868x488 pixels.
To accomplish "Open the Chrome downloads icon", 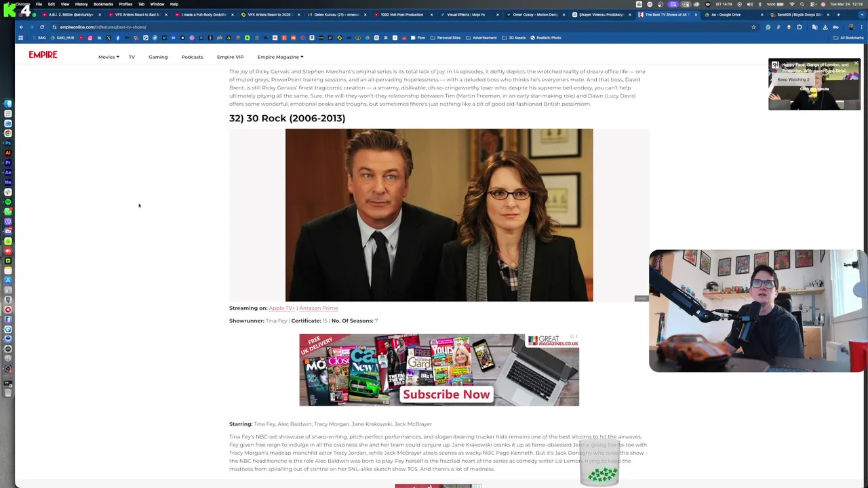I will coord(825,27).
